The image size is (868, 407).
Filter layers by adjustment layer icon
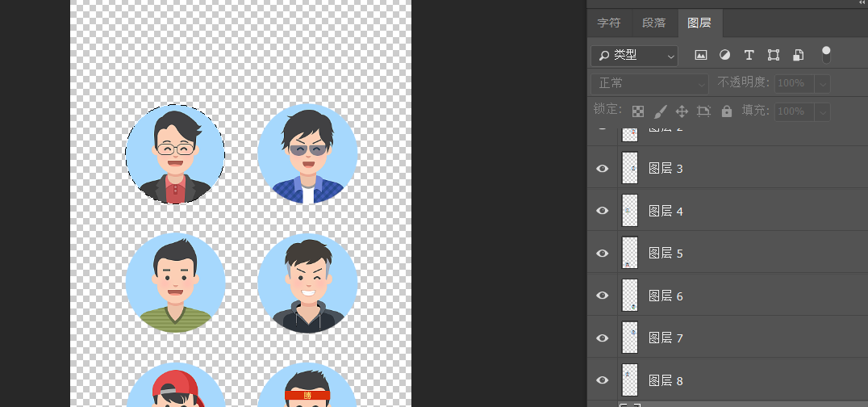pyautogui.click(x=724, y=55)
